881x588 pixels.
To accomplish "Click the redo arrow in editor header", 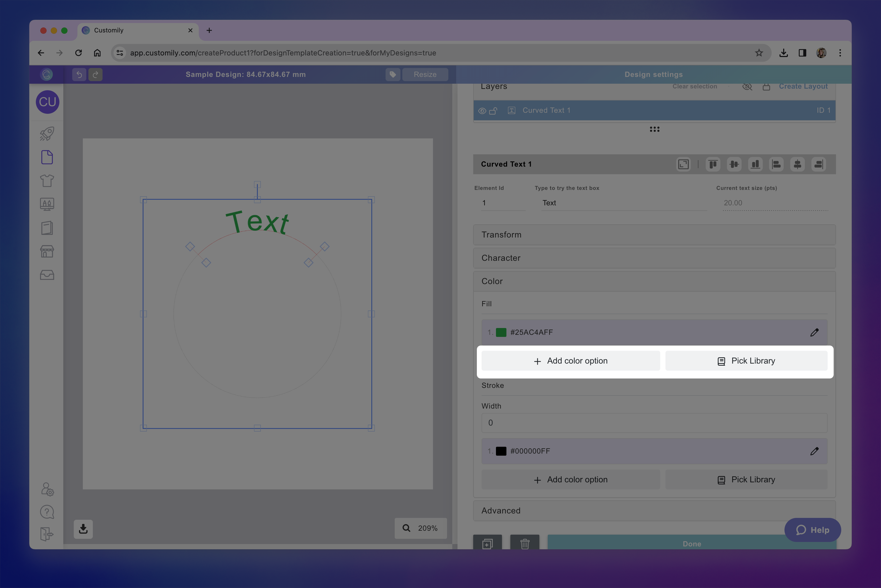I will 95,74.
